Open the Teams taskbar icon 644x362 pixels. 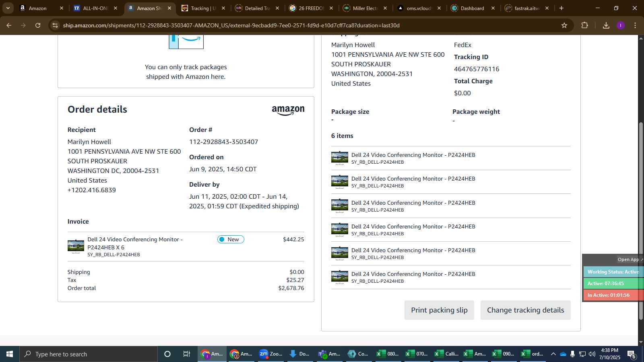[329, 354]
